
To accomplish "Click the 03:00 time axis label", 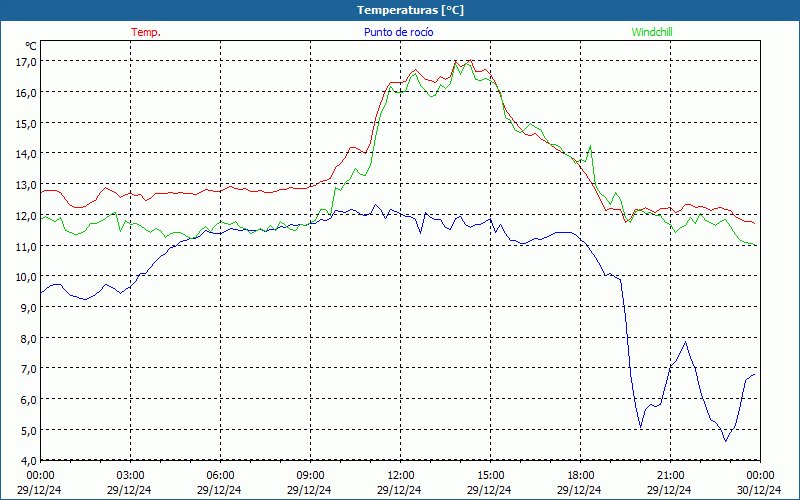I will 130,476.
